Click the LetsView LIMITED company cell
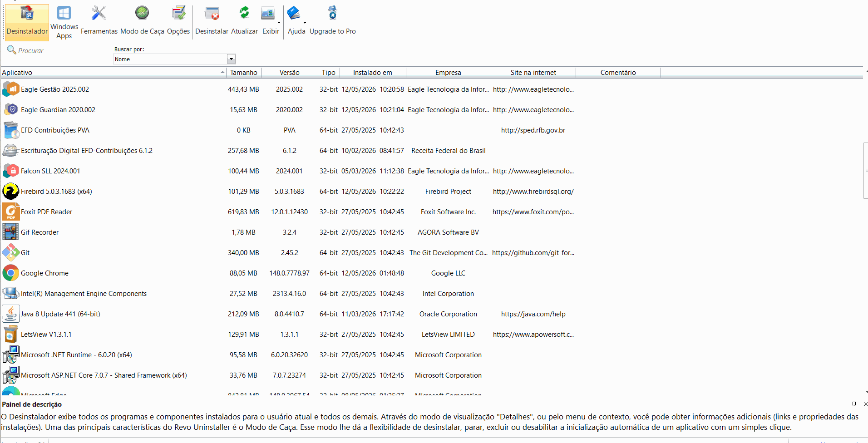Viewport: 868px width, 443px height. (x=449, y=335)
